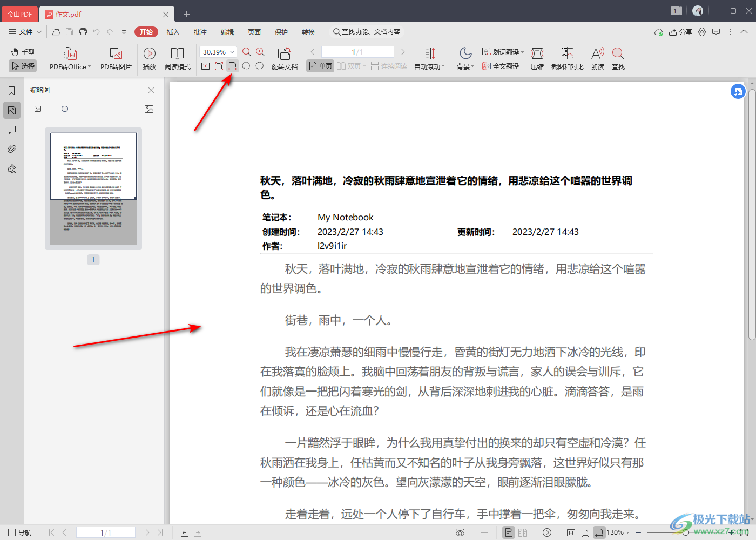Open 截图和对比 screenshot tool
This screenshot has height=540, width=756.
click(x=568, y=59)
